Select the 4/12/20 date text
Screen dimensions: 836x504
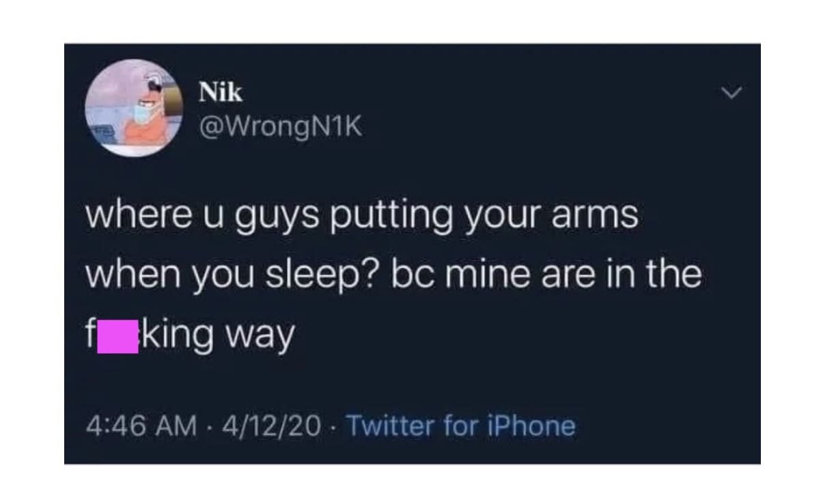(270, 427)
